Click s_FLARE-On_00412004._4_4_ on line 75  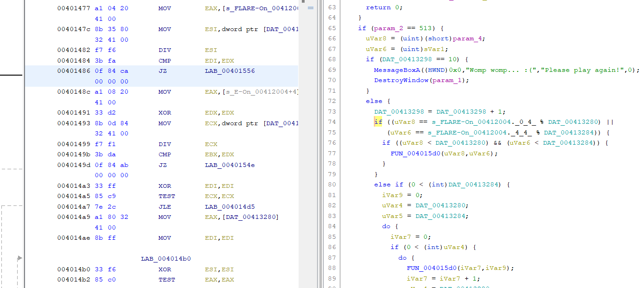pos(479,133)
